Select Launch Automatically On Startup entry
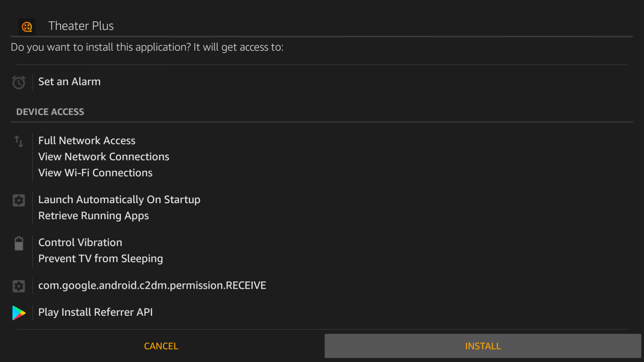This screenshot has height=362, width=644. [119, 200]
